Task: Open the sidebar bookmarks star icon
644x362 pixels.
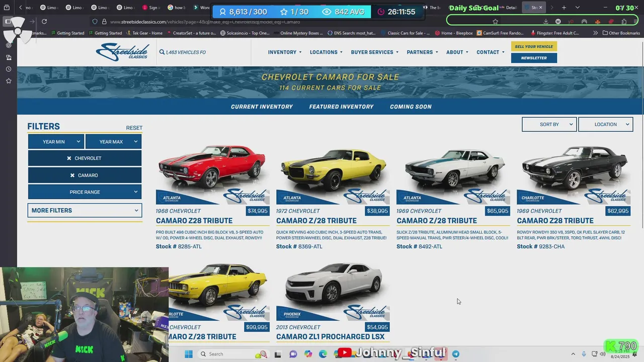Action: point(9,81)
